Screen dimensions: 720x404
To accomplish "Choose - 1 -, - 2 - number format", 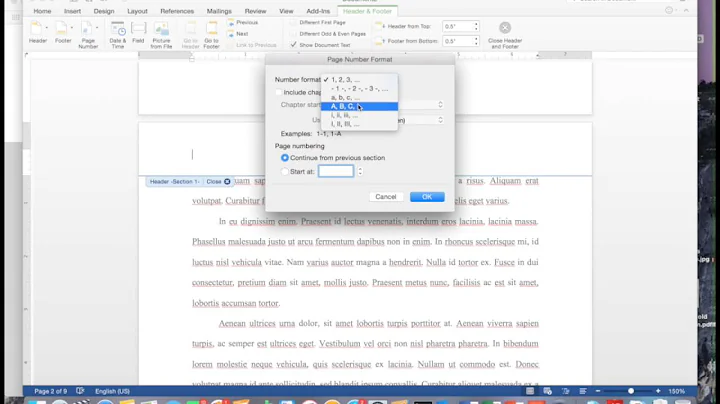I will pos(359,89).
